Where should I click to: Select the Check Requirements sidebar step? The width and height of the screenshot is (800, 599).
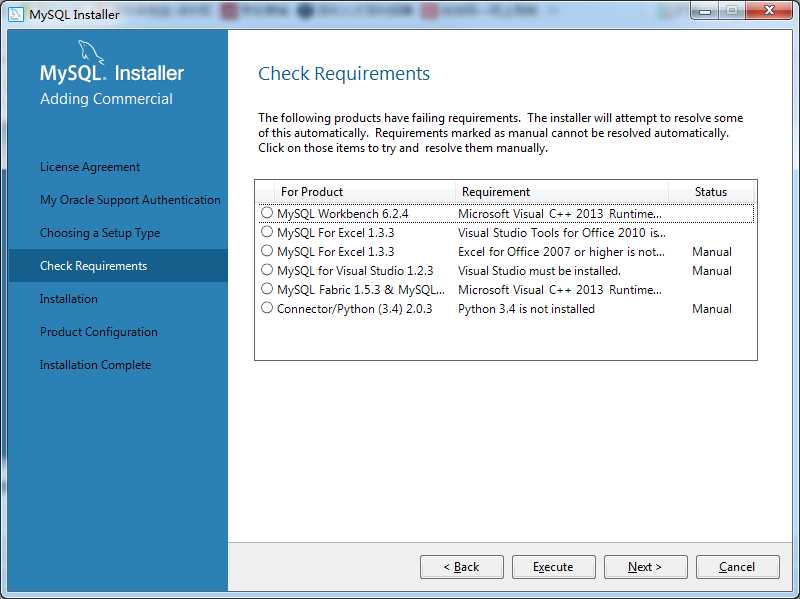[118, 266]
